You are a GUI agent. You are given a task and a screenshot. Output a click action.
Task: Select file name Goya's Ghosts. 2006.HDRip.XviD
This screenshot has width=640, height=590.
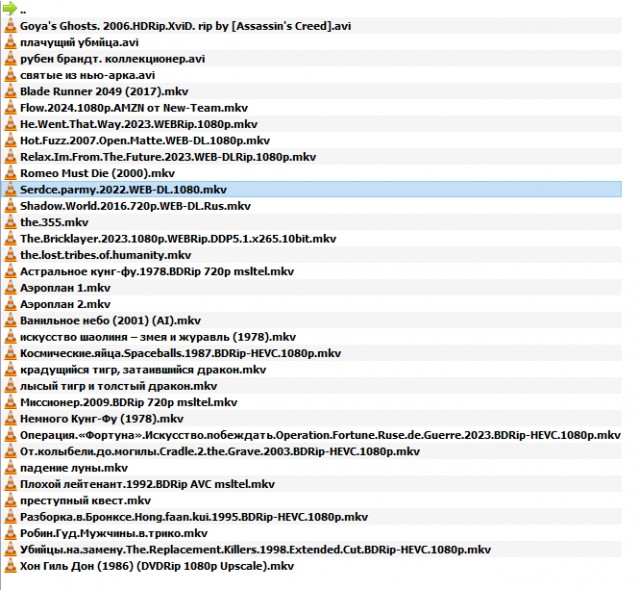(x=185, y=26)
